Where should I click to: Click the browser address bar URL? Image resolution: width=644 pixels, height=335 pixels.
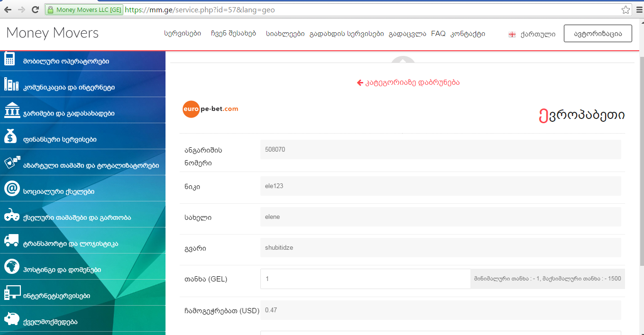200,9
